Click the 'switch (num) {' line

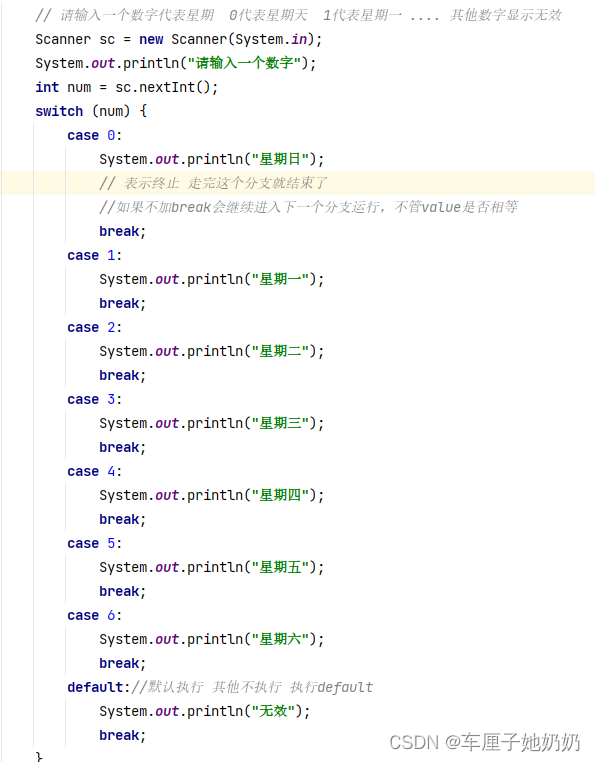coord(91,111)
